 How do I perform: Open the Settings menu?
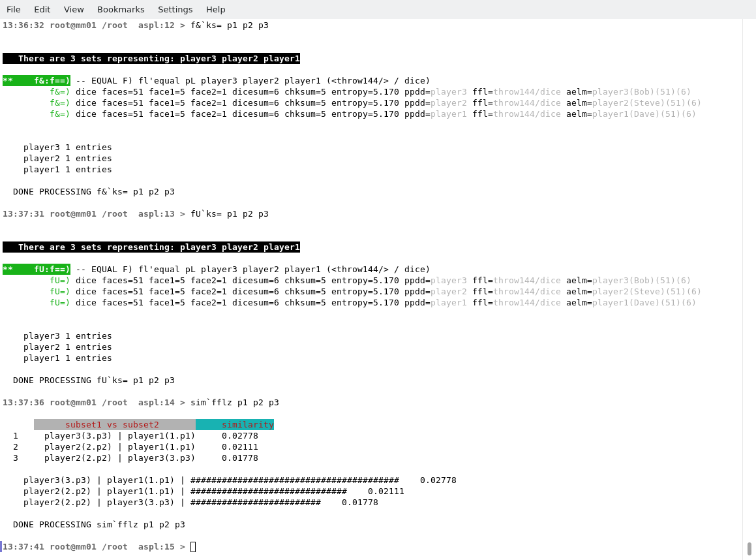pos(175,9)
